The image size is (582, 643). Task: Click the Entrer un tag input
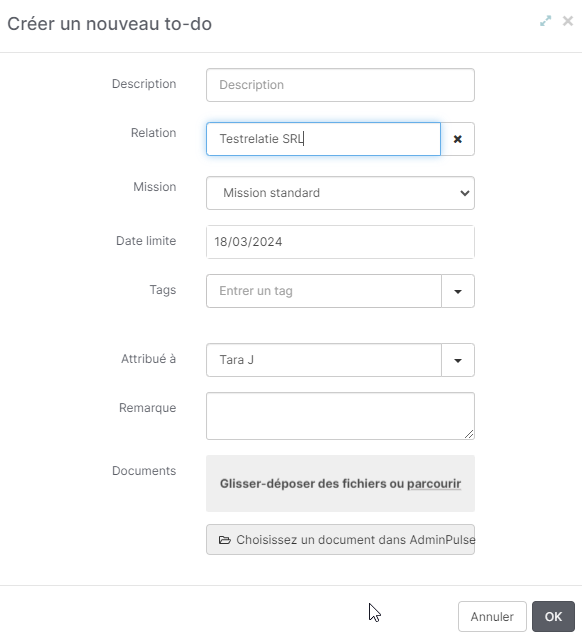(x=324, y=291)
